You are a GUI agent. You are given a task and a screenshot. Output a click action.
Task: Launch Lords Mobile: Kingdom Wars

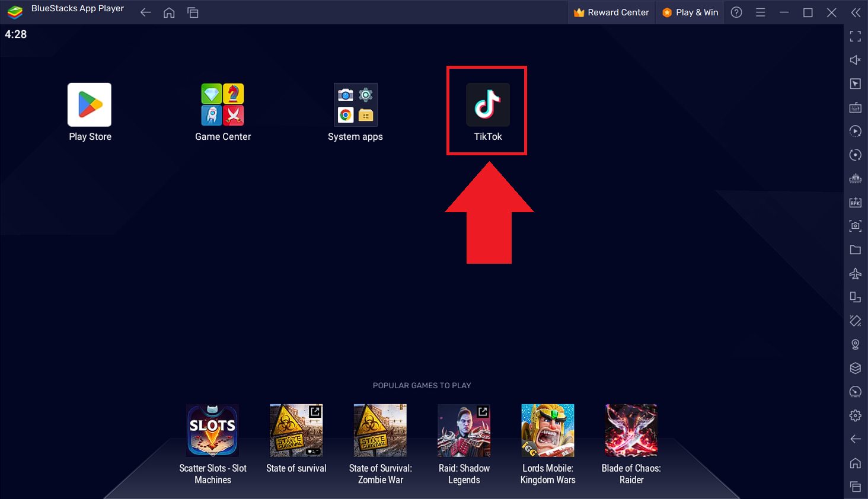click(548, 444)
